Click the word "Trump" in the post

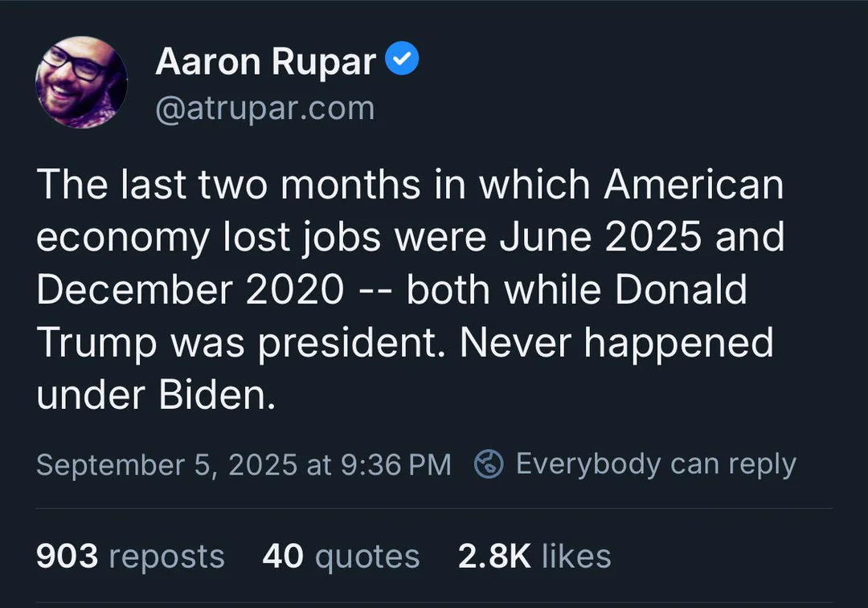pos(96,344)
